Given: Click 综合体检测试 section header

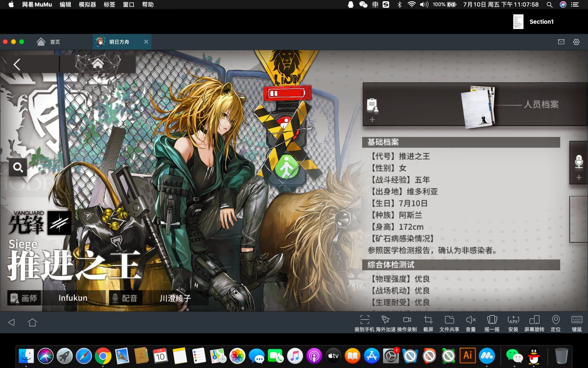Looking at the screenshot, I should (x=461, y=265).
